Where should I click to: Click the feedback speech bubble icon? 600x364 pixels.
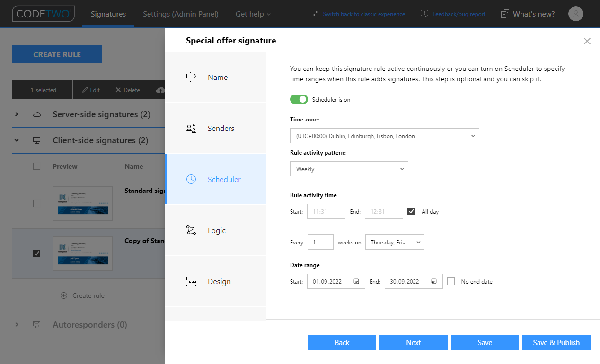click(x=424, y=14)
